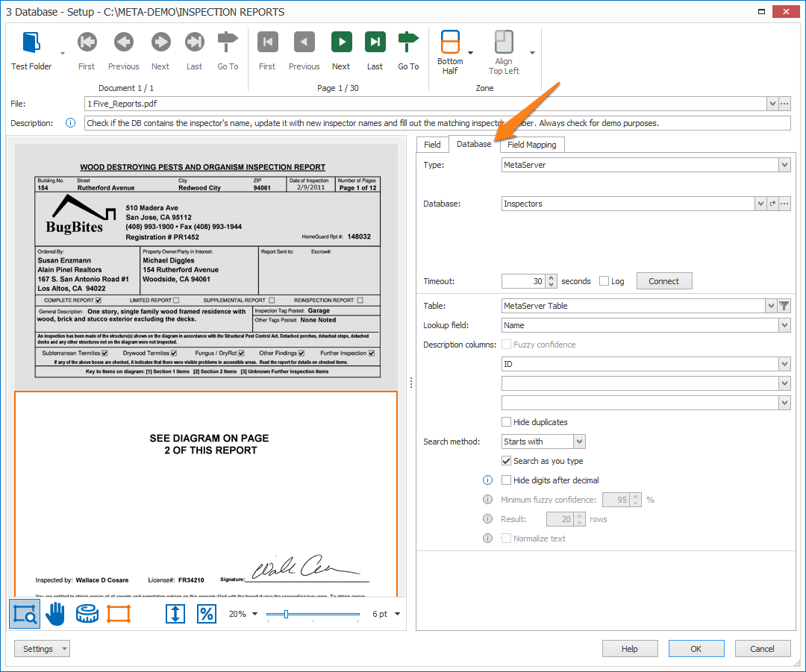This screenshot has height=672, width=806.
Task: Switch to the Field tab
Action: click(432, 145)
